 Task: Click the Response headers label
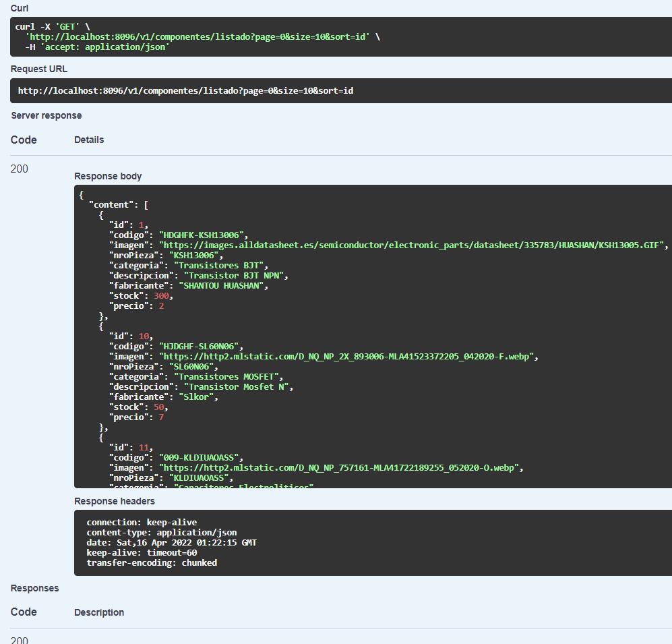tap(115, 501)
